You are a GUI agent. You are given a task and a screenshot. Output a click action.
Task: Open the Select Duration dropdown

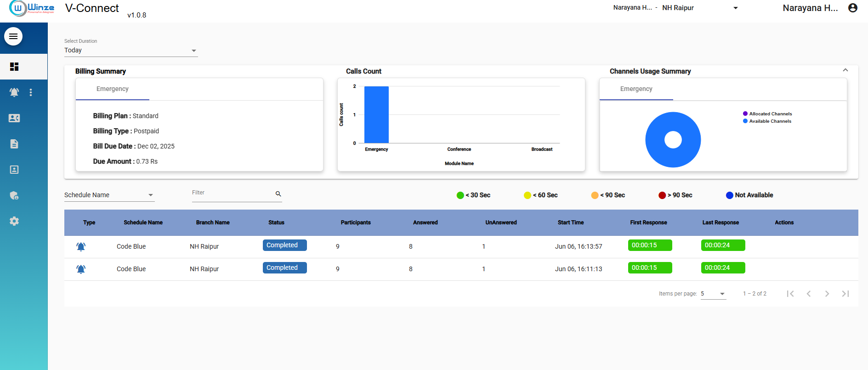point(130,51)
